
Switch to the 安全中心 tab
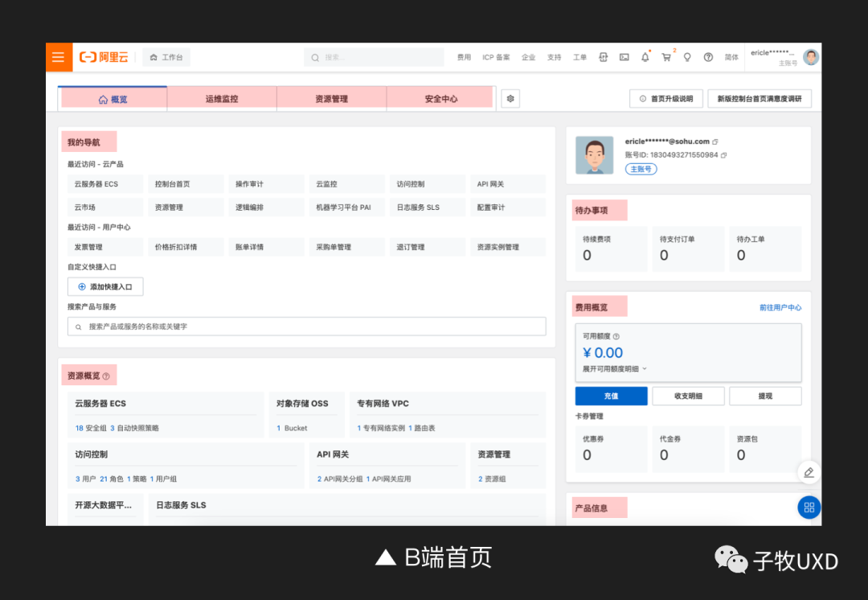tap(440, 99)
